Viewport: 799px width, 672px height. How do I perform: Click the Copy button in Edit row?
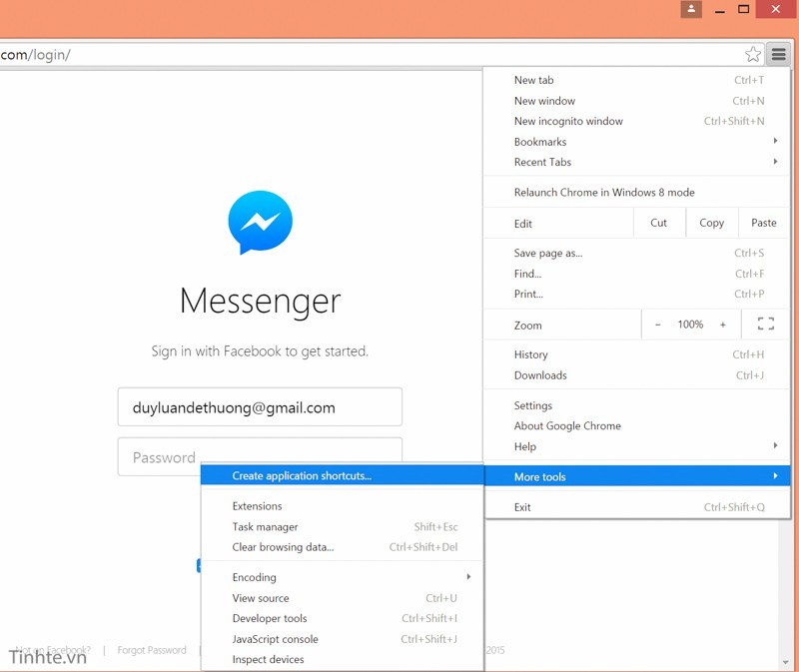[711, 223]
